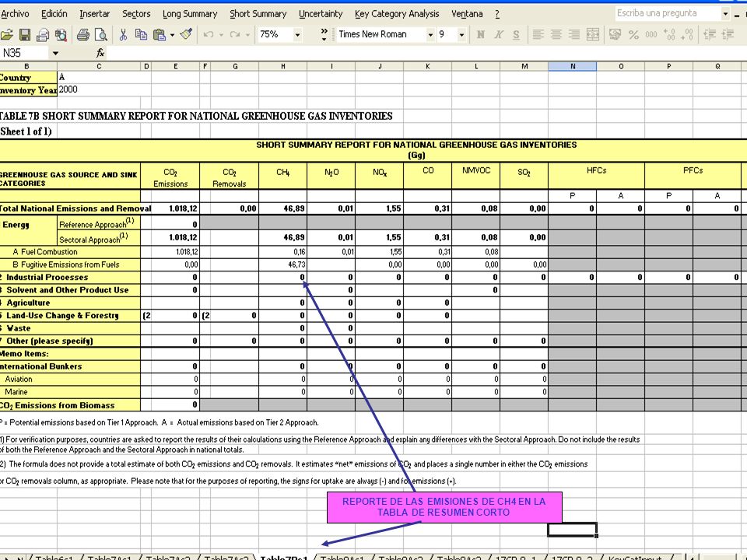This screenshot has height=560, width=747.
Task: Open the Edición menu
Action: [54, 14]
